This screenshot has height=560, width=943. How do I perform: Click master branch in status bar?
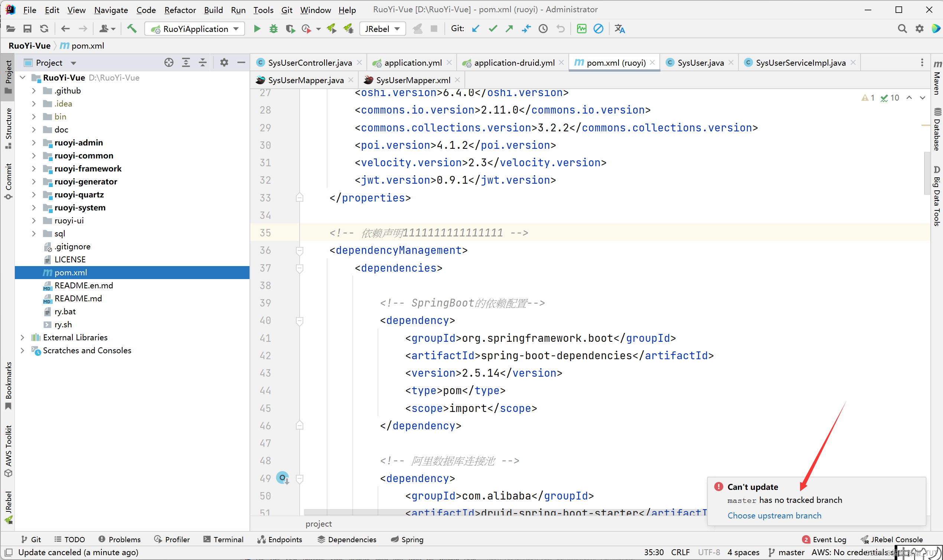tap(787, 552)
